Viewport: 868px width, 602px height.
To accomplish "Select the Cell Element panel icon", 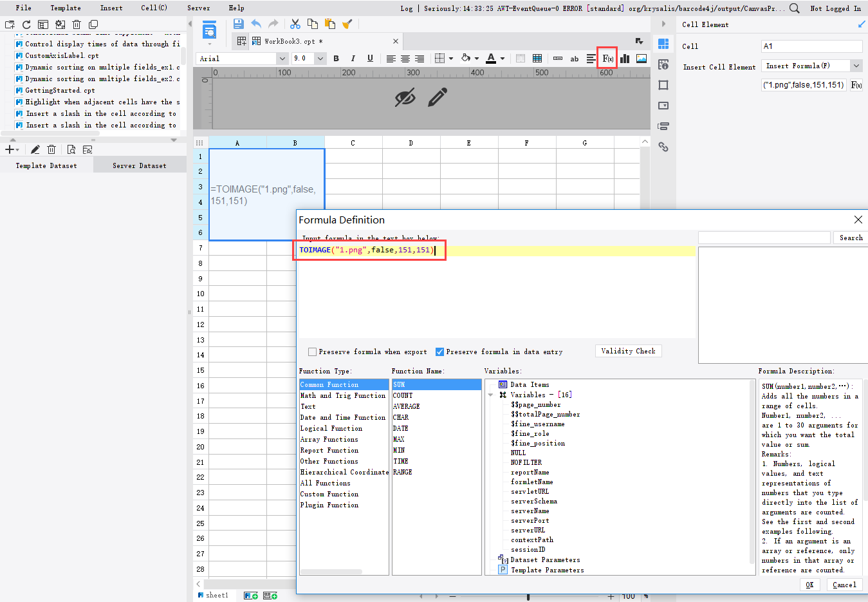I will (663, 44).
